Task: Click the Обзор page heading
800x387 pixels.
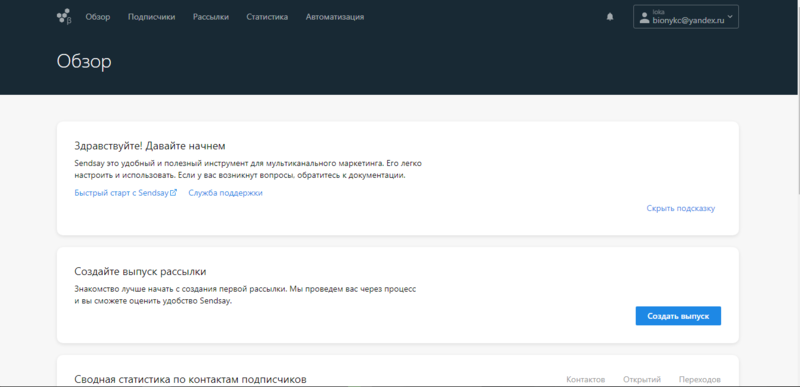Action: [x=84, y=62]
